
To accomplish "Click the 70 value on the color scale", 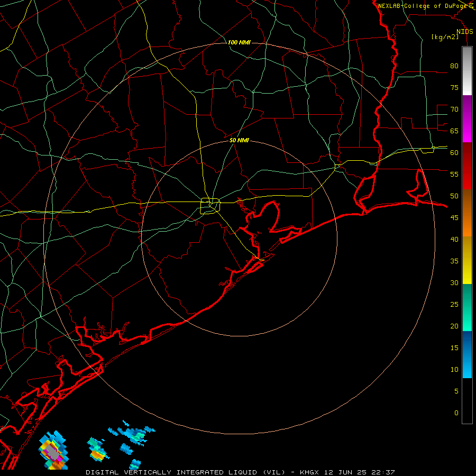I will pyautogui.click(x=454, y=109).
